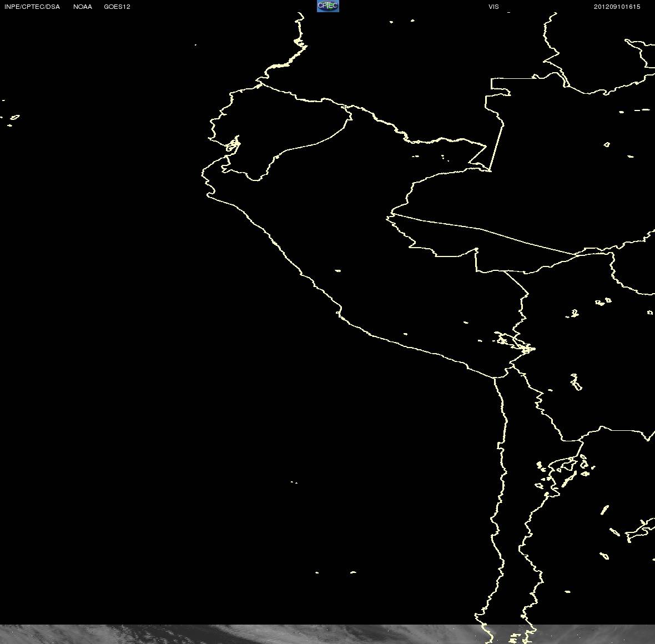The height and width of the screenshot is (644, 655).
Task: Click the VIS channel label
Action: [493, 7]
